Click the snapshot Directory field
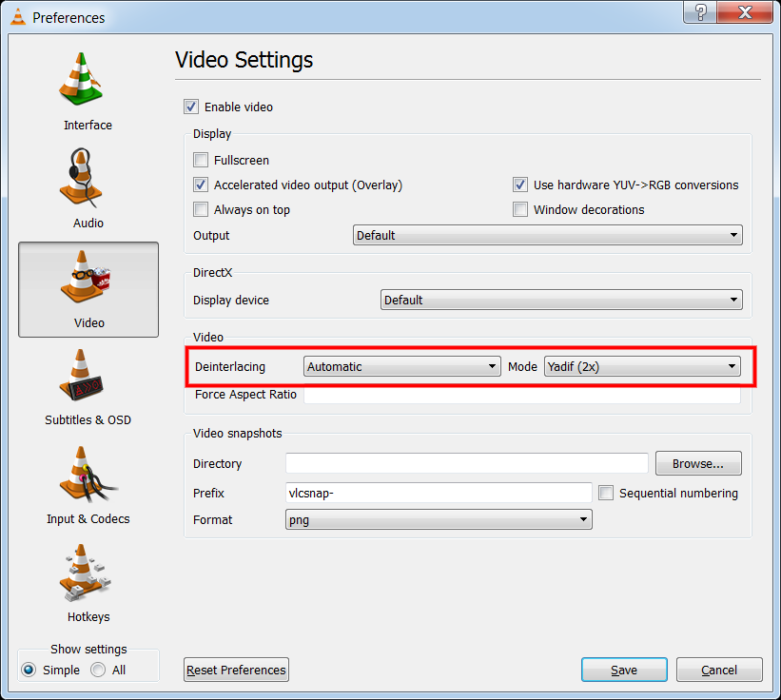This screenshot has width=781, height=700. click(467, 463)
